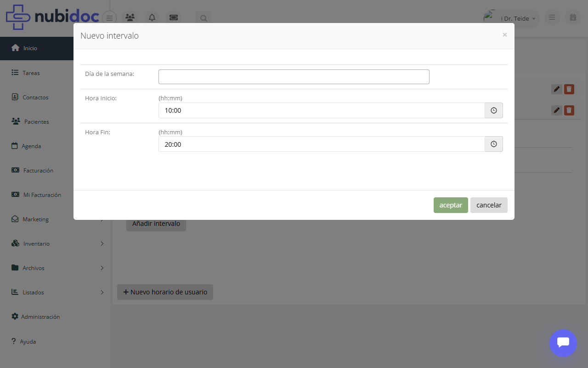Image resolution: width=588 pixels, height=368 pixels.
Task: Click the Agenda calendar icon in sidebar
Action: [14, 146]
